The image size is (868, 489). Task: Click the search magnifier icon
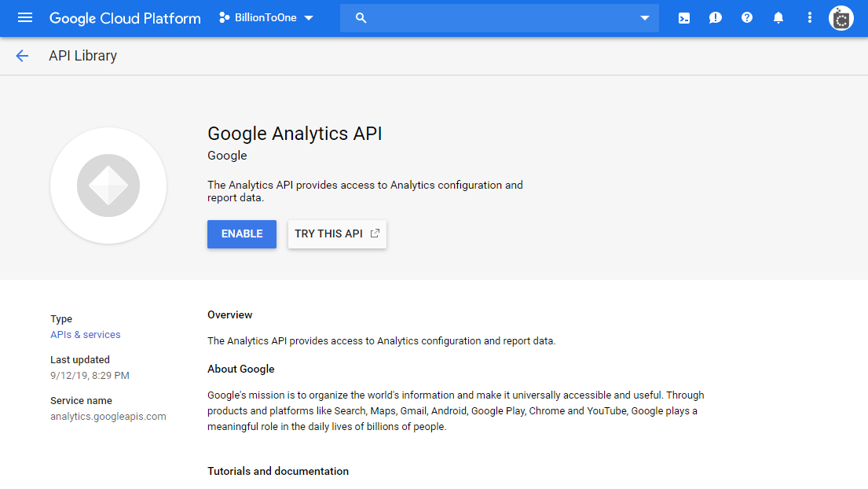pyautogui.click(x=361, y=18)
